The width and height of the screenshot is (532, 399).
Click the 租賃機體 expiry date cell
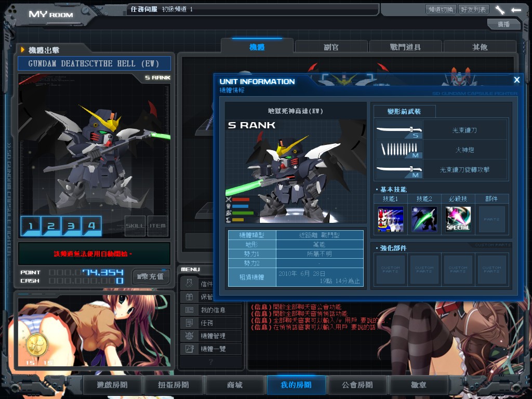tap(320, 277)
